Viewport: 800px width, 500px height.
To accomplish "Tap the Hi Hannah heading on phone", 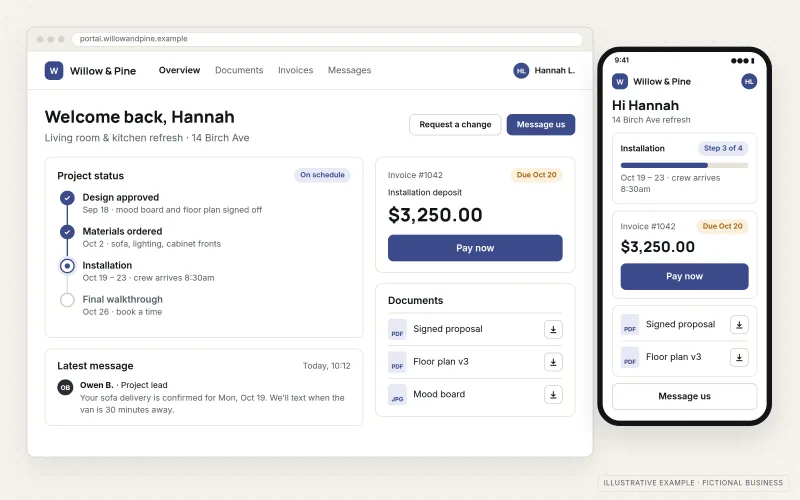I will 645,106.
